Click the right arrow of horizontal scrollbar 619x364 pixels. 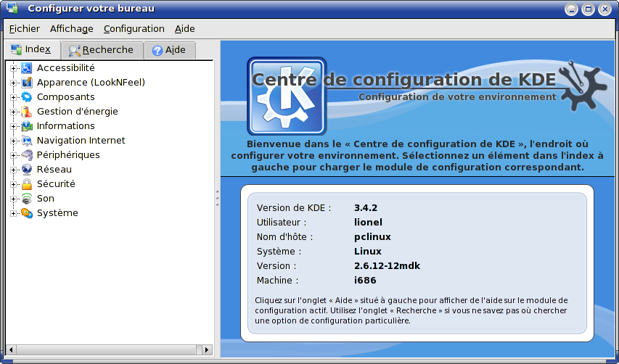pos(208,349)
